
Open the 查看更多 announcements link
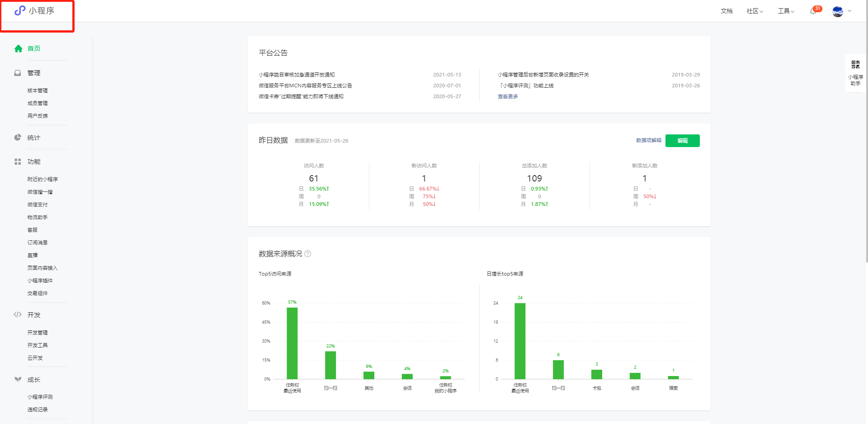pyautogui.click(x=508, y=96)
